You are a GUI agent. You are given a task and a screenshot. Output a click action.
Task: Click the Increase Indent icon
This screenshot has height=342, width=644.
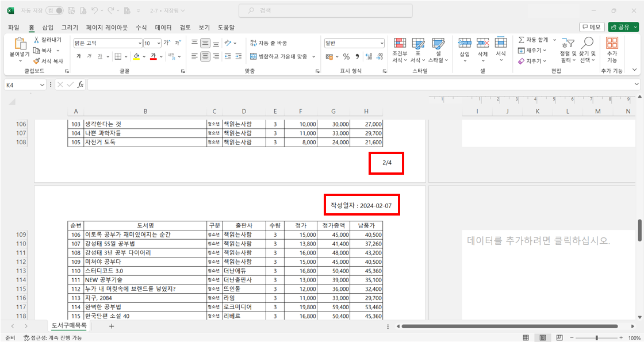(x=239, y=56)
